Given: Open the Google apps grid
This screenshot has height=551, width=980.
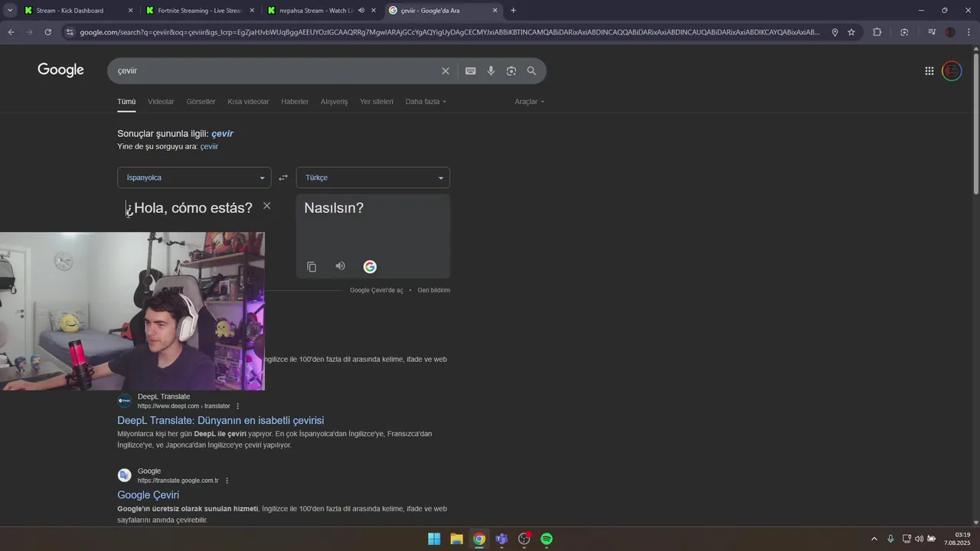Looking at the screenshot, I should click(x=929, y=71).
